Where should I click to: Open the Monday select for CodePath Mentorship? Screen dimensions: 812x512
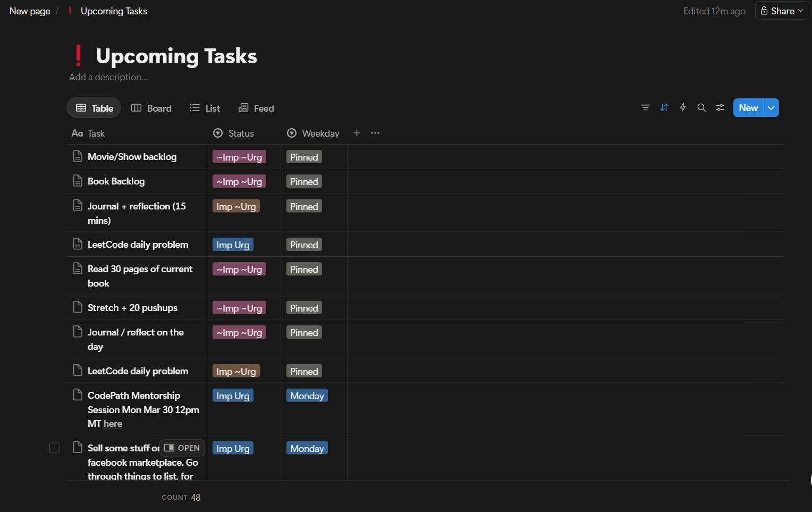coord(307,396)
